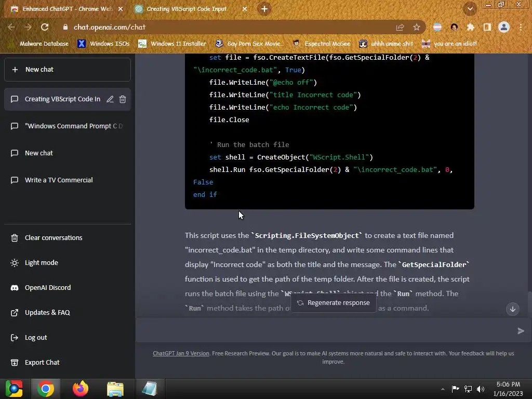This screenshot has height=399, width=532.
Task: Go forward with the browser forward arrow
Action: pyautogui.click(x=28, y=27)
